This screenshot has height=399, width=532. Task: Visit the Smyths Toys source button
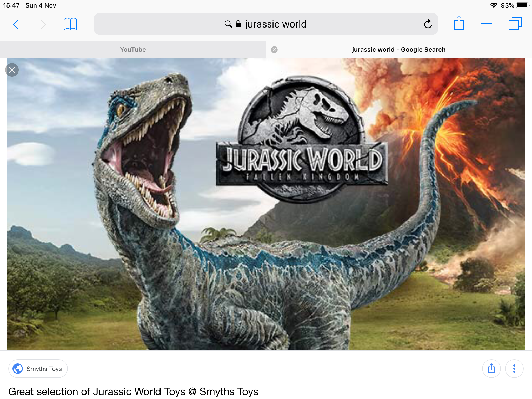(x=38, y=369)
